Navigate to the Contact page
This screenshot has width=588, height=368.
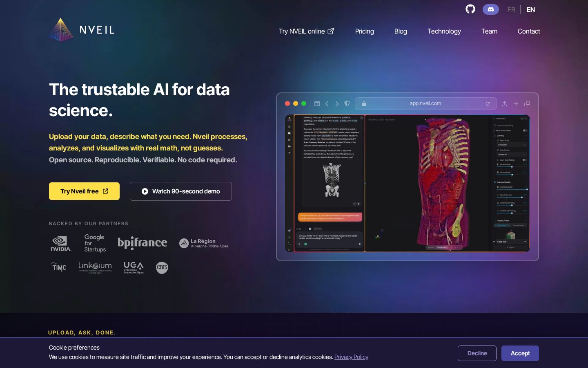(x=529, y=31)
